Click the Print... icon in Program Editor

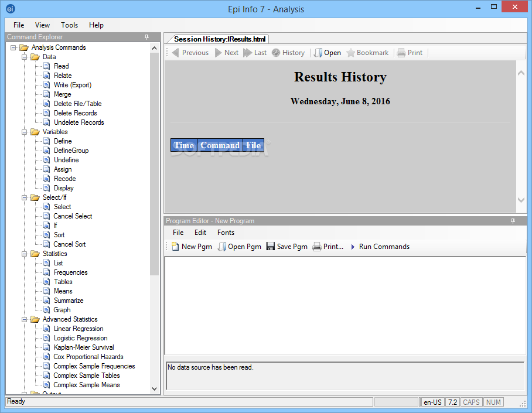pyautogui.click(x=317, y=247)
